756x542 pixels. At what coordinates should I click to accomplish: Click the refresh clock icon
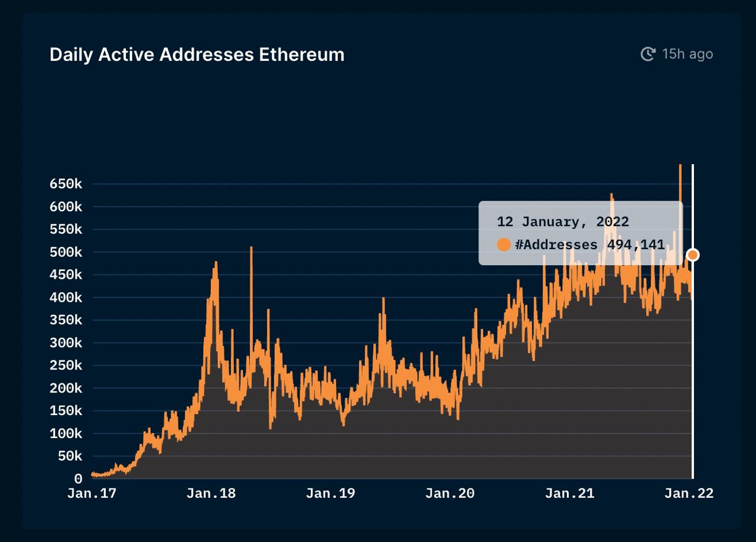648,54
